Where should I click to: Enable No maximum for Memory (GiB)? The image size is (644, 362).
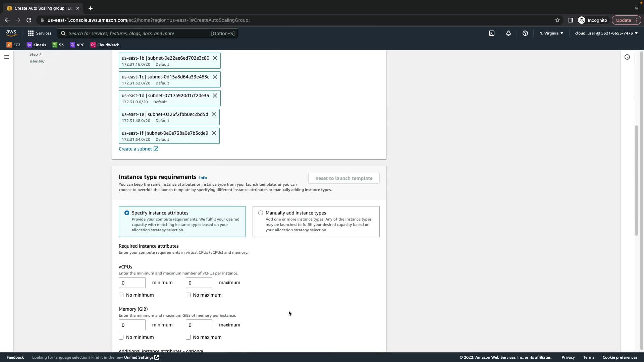point(188,337)
